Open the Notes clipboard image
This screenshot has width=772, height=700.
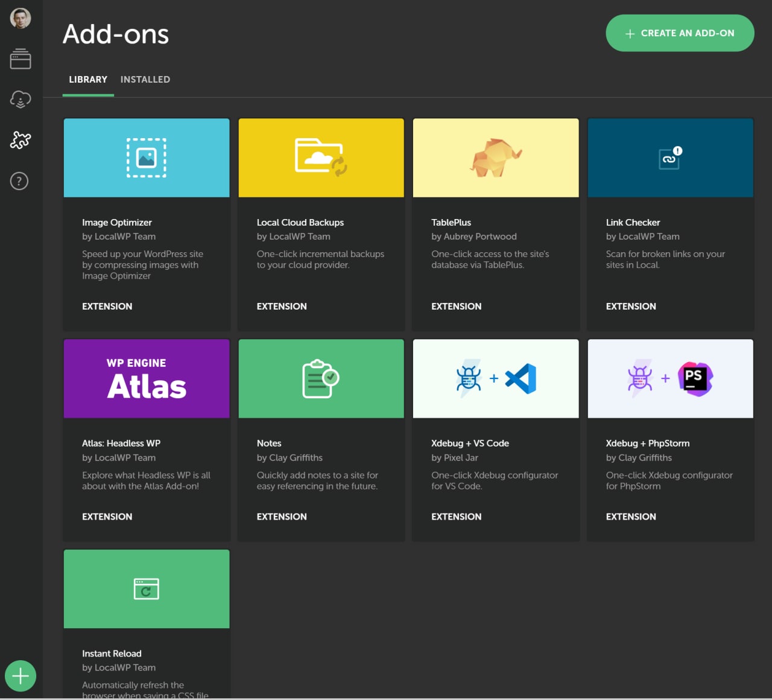point(321,378)
